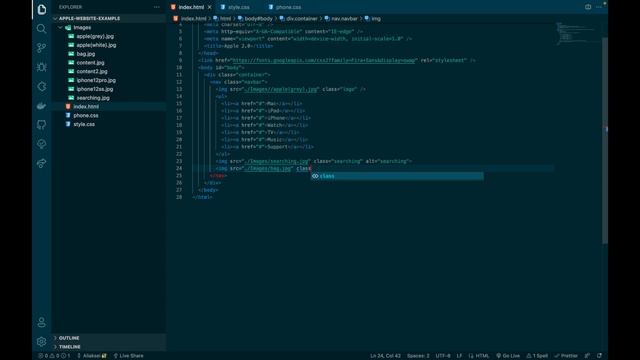Screen dimensions: 640x360
Task: Click the code minimap
Action: (577, 33)
